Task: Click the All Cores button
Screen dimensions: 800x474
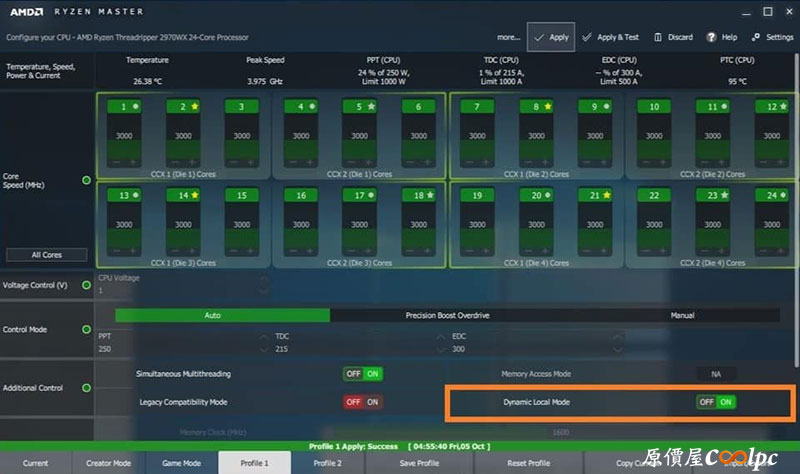Action: (x=47, y=255)
